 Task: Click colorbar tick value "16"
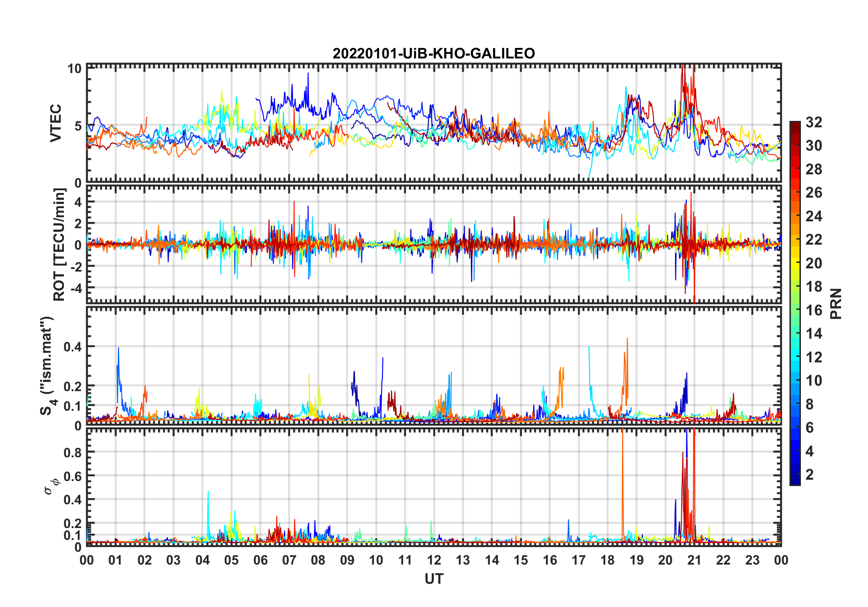[x=814, y=310]
